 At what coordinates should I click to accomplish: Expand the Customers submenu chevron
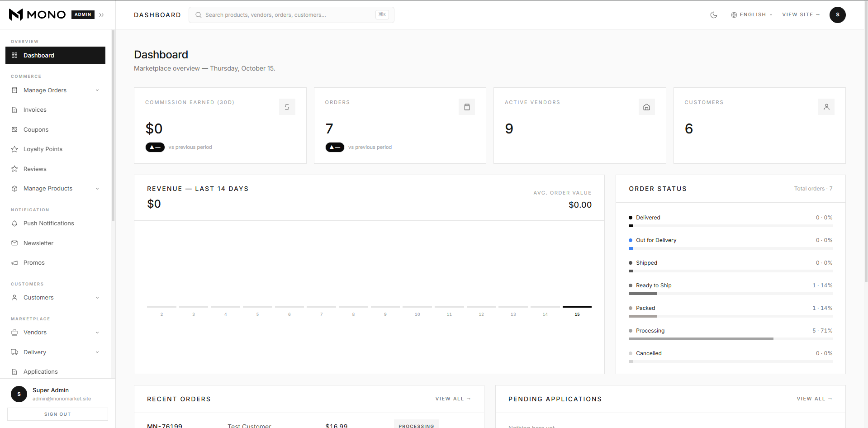97,298
